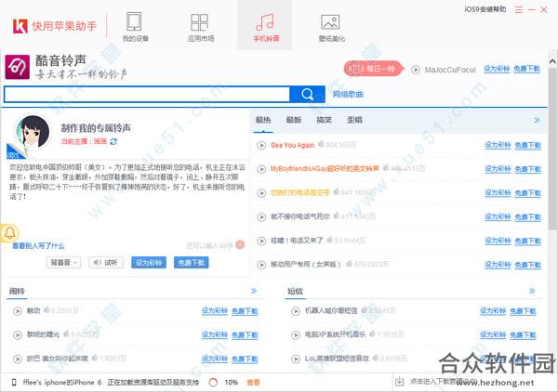558x392 pixels.
Task: Set 触动 as 彩铃
Action: pyautogui.click(x=215, y=311)
